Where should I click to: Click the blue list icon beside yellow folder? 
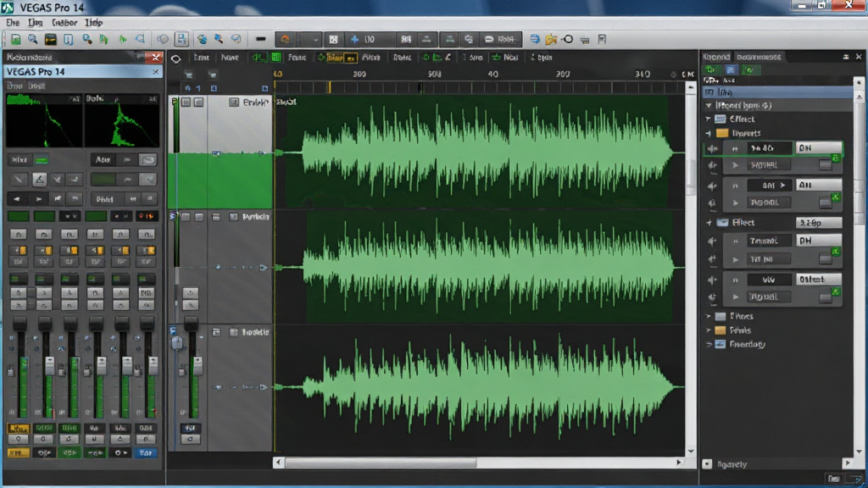pos(535,39)
